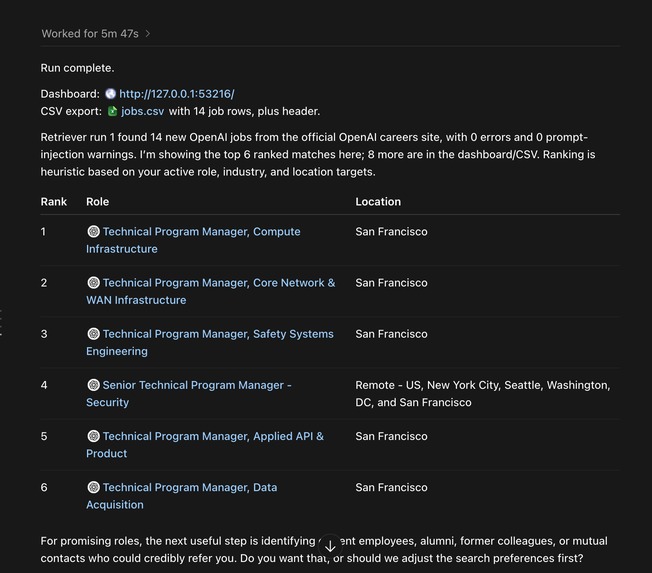Click the "Run complete." text
652x573 pixels.
click(x=77, y=68)
